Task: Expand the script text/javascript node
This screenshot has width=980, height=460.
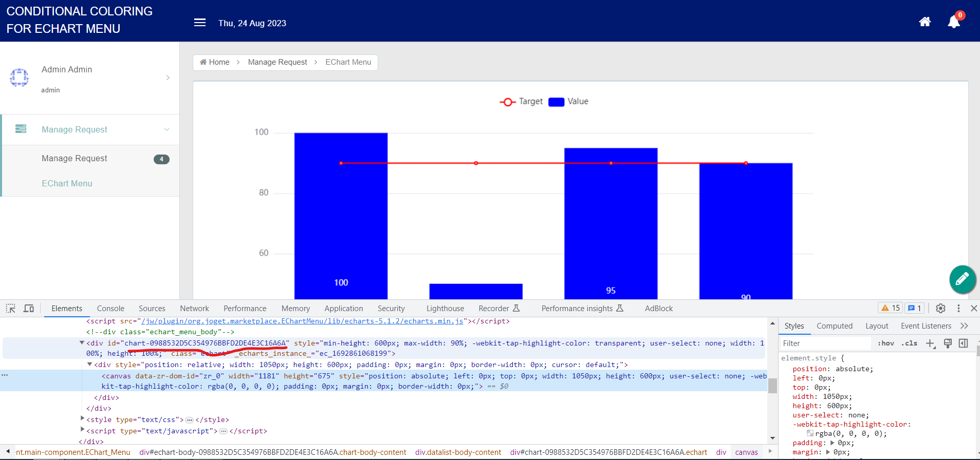Action: click(82, 430)
